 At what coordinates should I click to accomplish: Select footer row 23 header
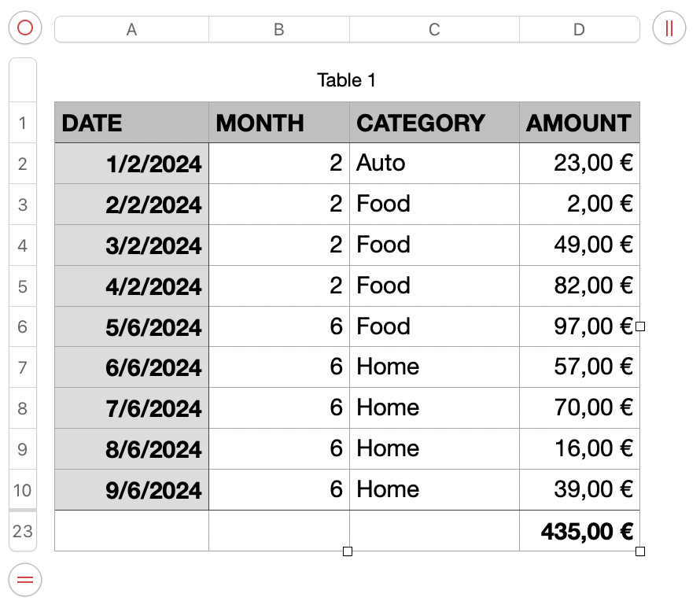click(22, 531)
